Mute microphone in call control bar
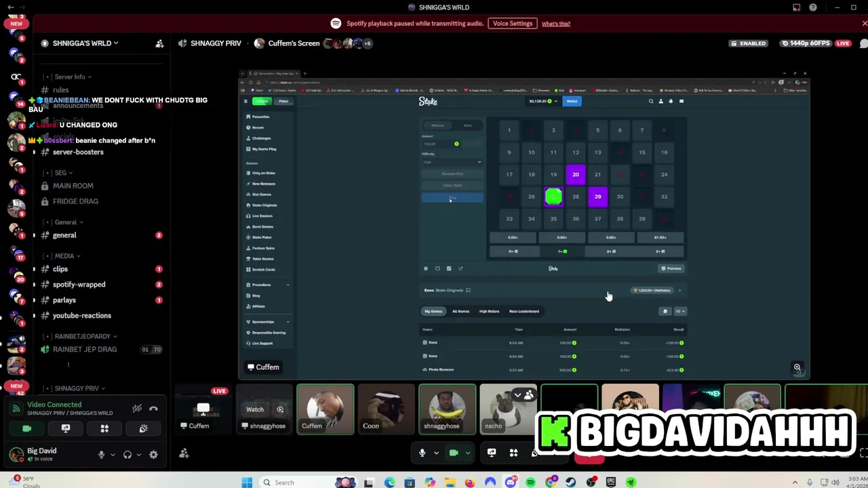 [422, 453]
